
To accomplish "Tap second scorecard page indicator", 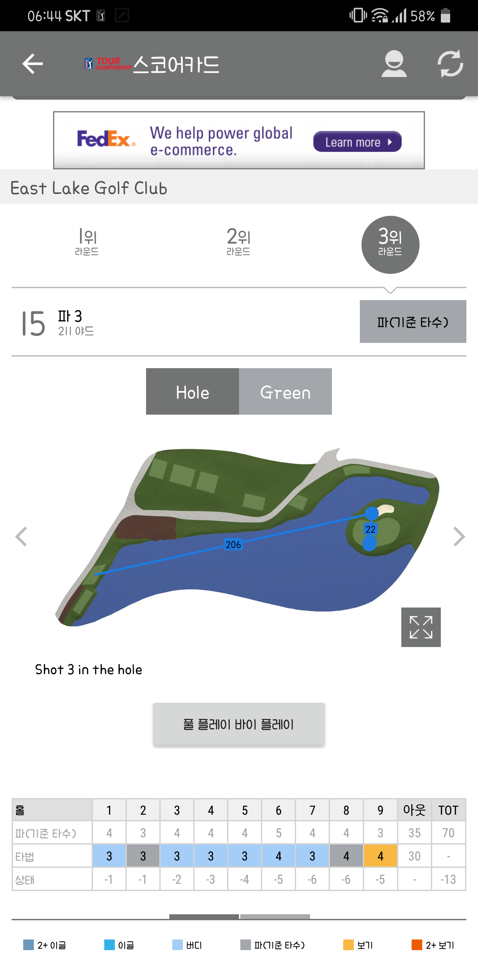I will (x=275, y=917).
